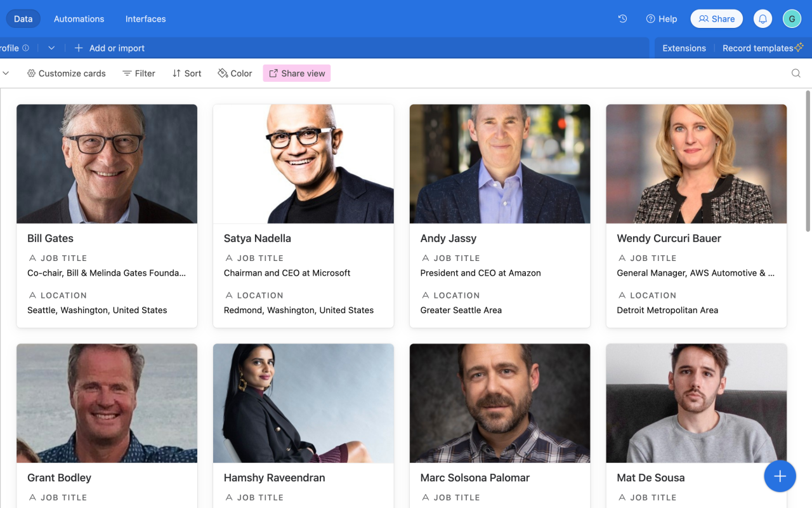Screen dimensions: 812x508
Task: Click Add or import label
Action: tap(117, 48)
